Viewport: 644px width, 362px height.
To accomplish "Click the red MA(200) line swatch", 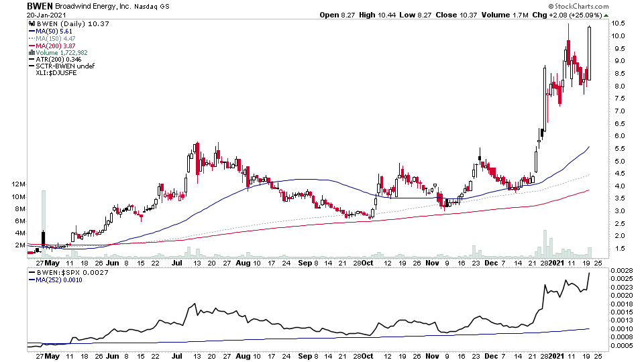I will 32,46.
